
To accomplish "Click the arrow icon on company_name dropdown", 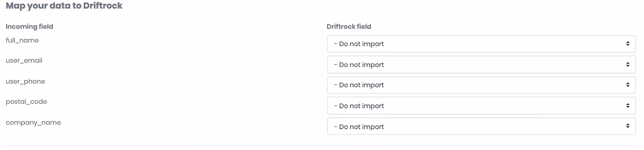I will [627, 126].
